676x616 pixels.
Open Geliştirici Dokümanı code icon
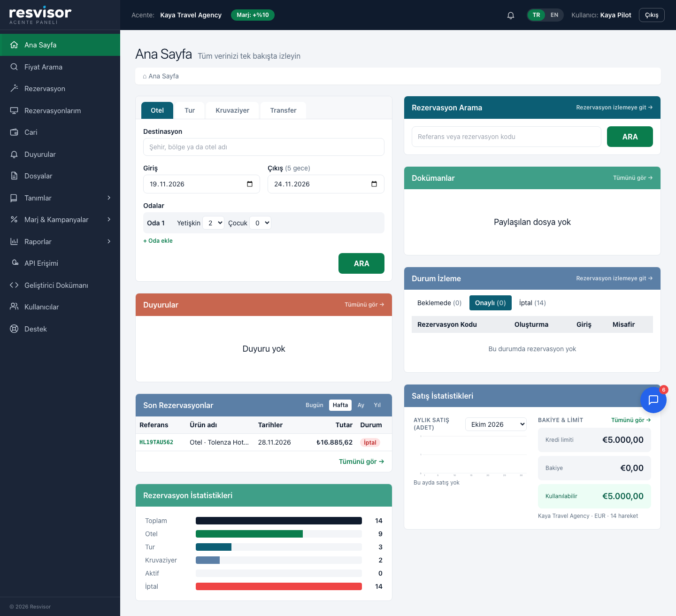[14, 285]
